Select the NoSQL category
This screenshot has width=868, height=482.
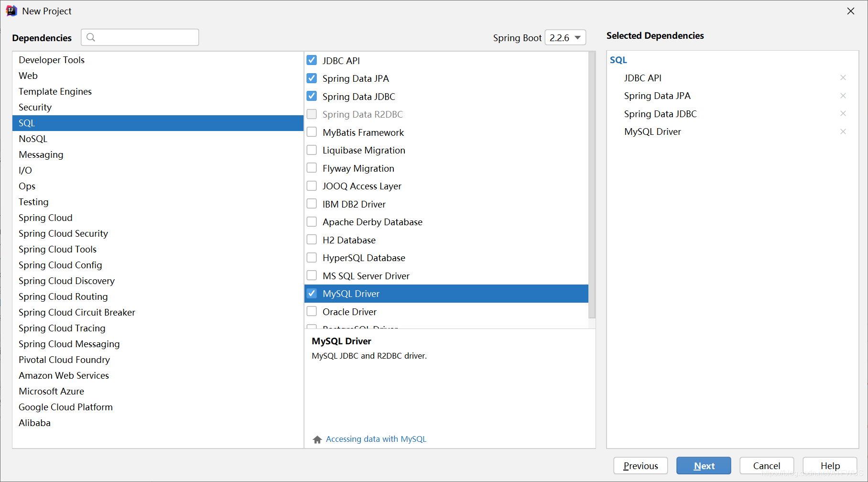point(158,139)
